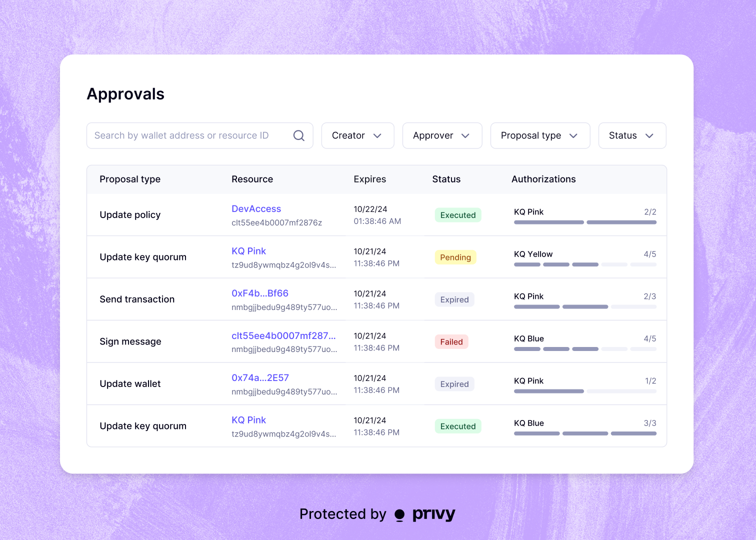Open the DevAccess resource link
This screenshot has width=756, height=540.
[x=256, y=209]
